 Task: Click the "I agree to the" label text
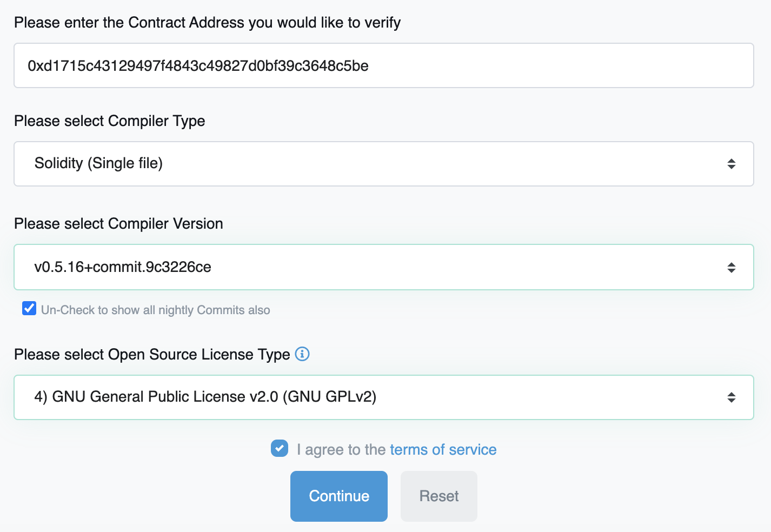[341, 450]
